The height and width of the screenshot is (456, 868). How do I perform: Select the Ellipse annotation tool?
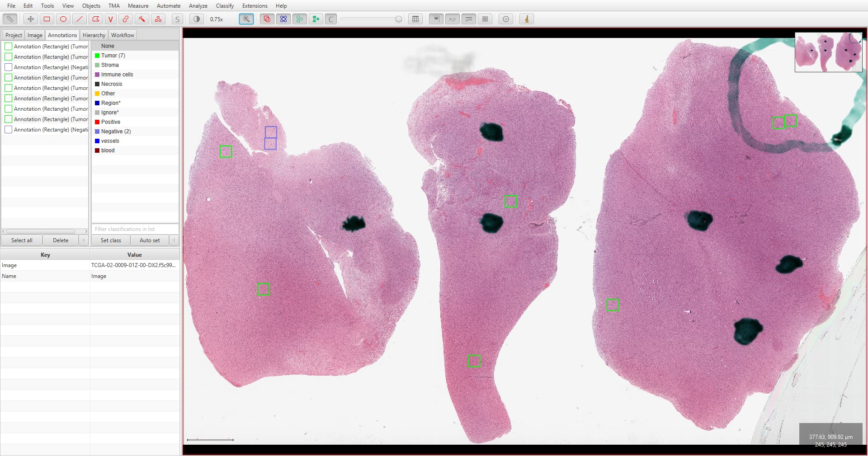tap(63, 19)
